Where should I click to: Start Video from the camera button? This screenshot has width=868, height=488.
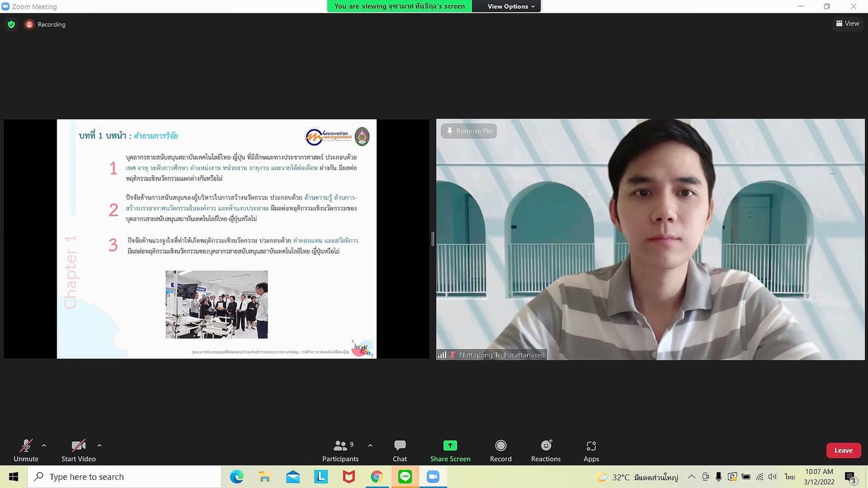coord(78,450)
